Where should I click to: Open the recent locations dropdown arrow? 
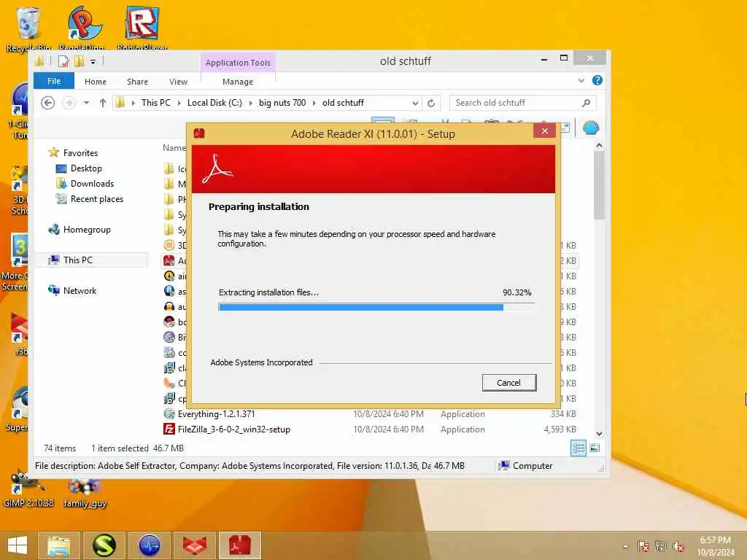tap(86, 103)
